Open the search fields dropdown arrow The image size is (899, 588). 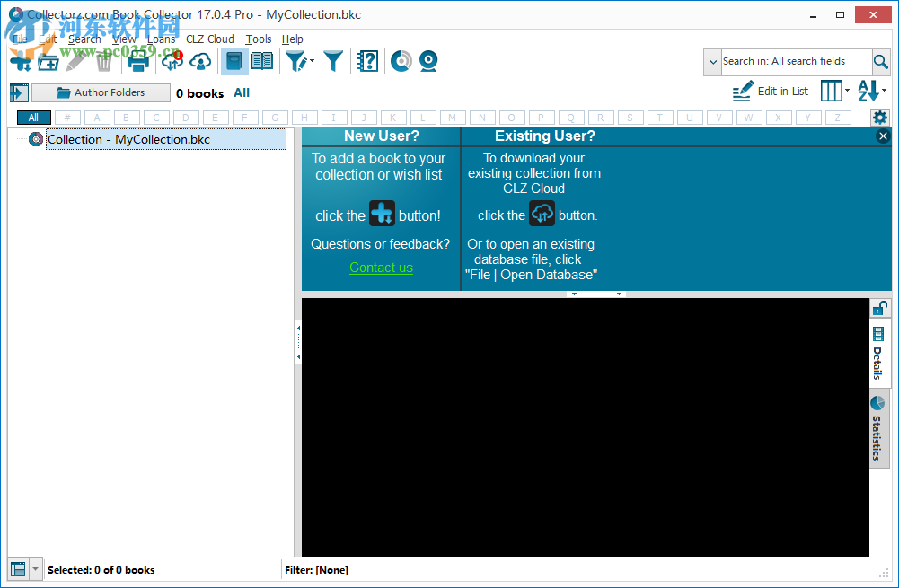(x=713, y=62)
